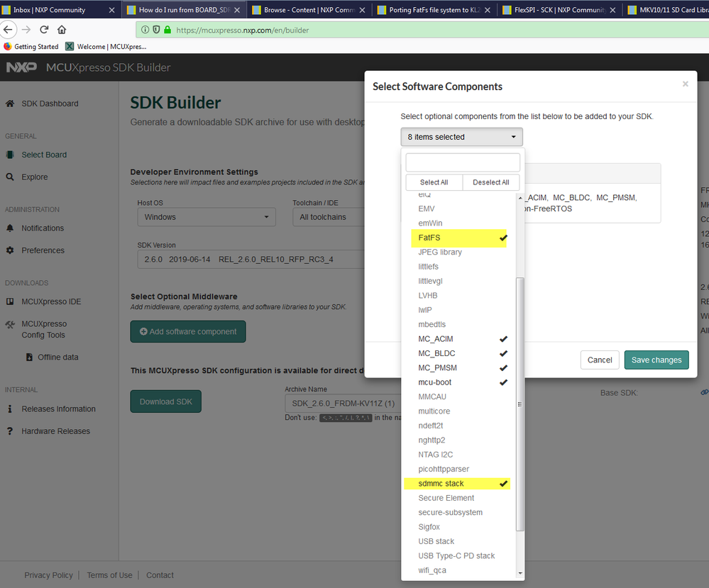Click the browser Forward arrow button
This screenshot has height=588, width=709.
coord(26,30)
